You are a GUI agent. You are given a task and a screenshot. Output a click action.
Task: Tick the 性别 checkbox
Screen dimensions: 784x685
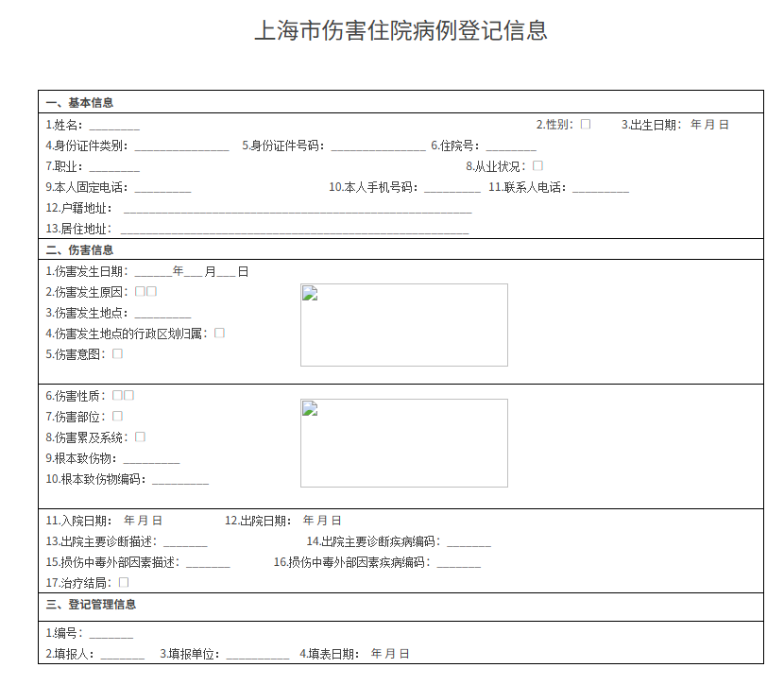tap(586, 124)
